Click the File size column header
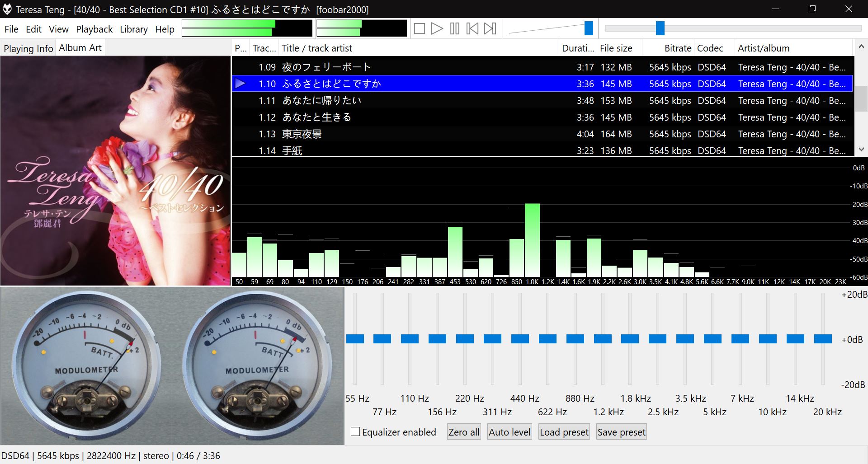The height and width of the screenshot is (464, 868). pos(619,48)
